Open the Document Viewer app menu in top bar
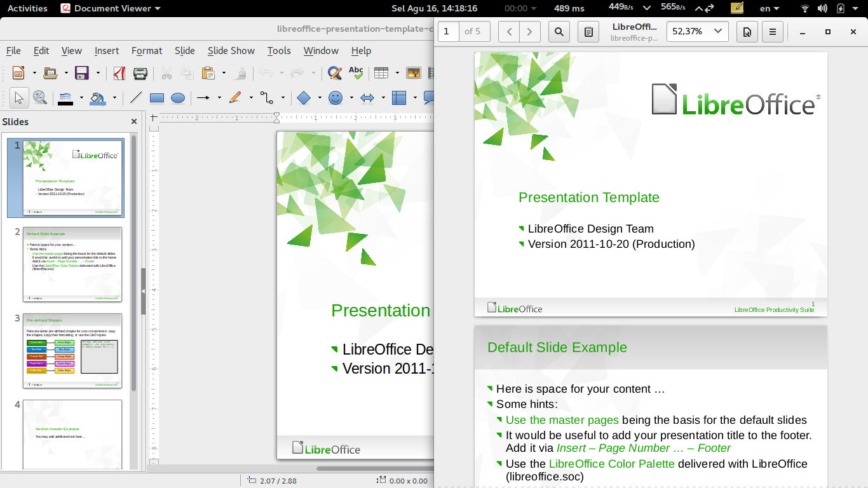Viewport: 868px width, 488px height. (x=111, y=8)
